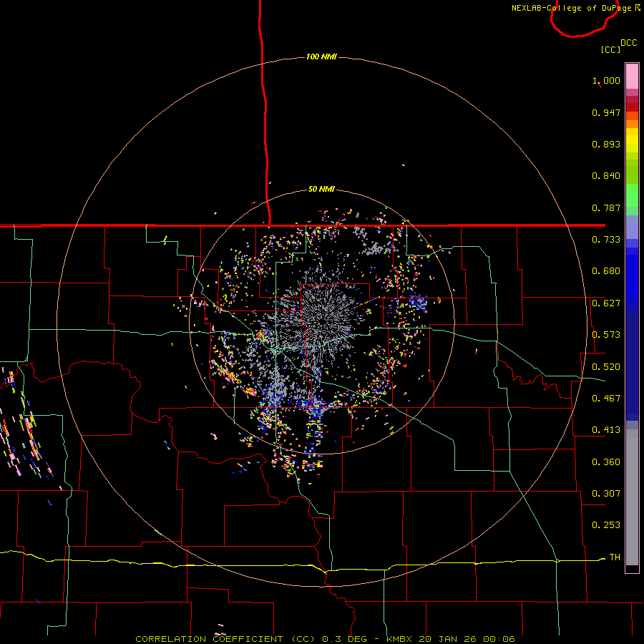This screenshot has width=644, height=644.
Task: Click the 0.253 legend value
Action: (606, 525)
